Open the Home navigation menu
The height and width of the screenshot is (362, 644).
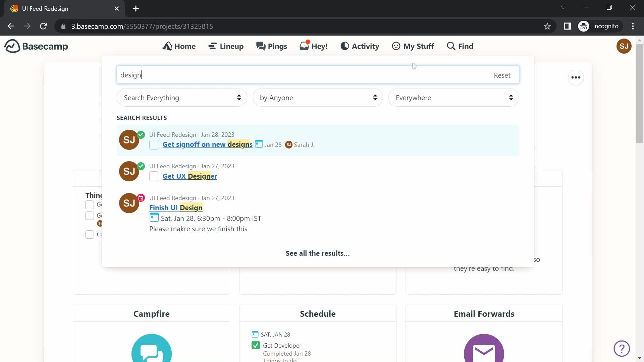pyautogui.click(x=179, y=46)
